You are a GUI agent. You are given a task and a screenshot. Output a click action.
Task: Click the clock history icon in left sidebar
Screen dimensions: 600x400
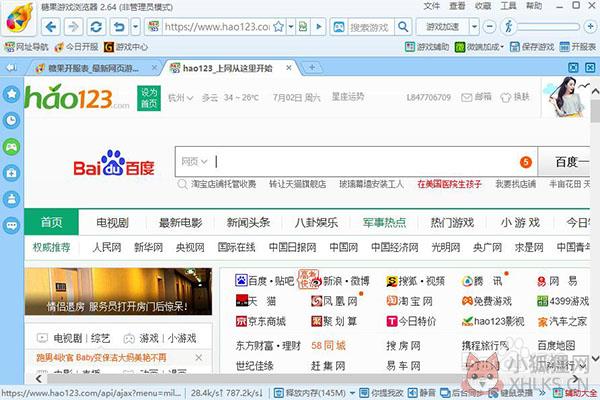[11, 121]
